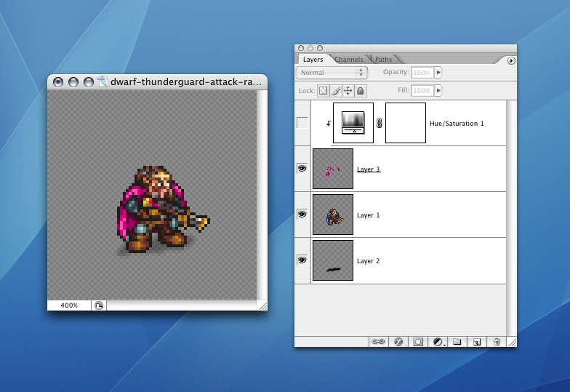Click the Layer 2 name text

368,260
